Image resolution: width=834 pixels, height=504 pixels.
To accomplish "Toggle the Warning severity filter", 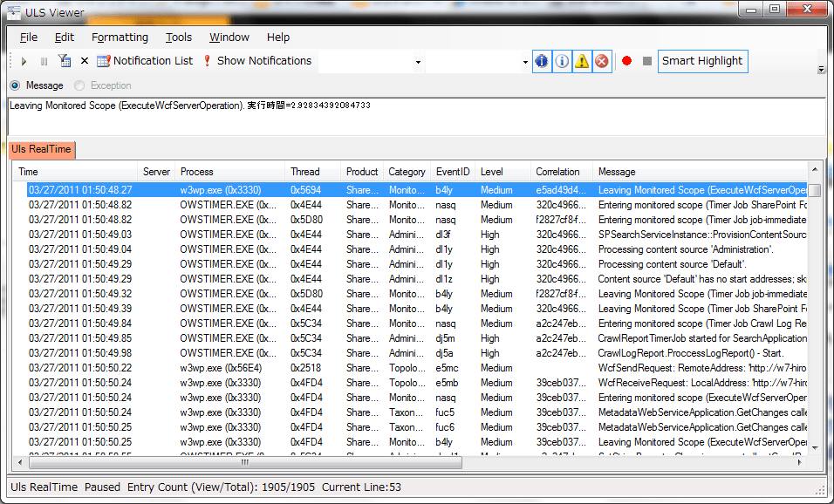I will tap(582, 61).
